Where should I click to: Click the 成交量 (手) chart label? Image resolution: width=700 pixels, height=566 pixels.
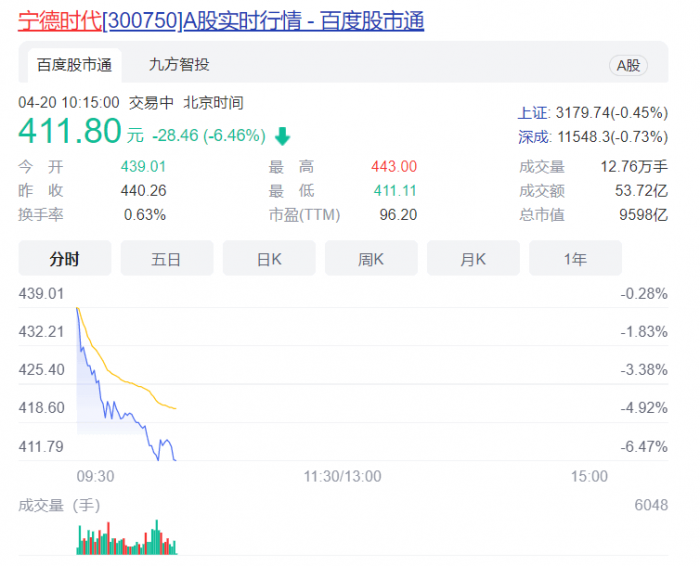(x=59, y=505)
